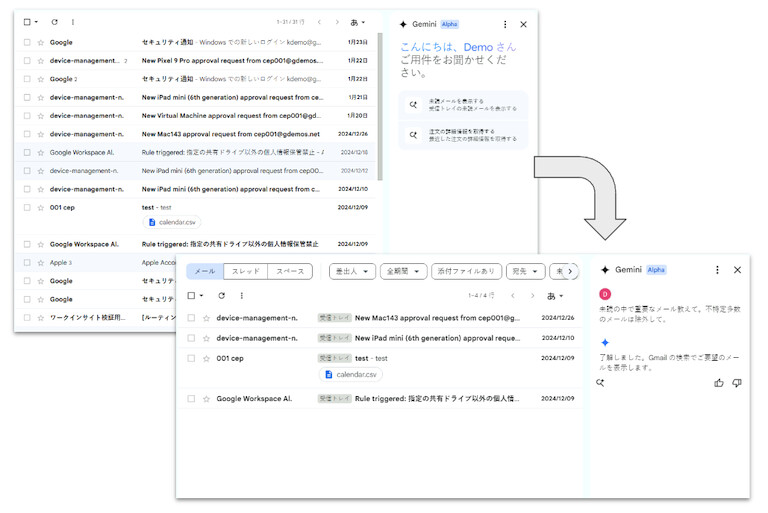Open Rule triggered email dated 2024/12/18
The image size is (768, 513).
coord(196,152)
